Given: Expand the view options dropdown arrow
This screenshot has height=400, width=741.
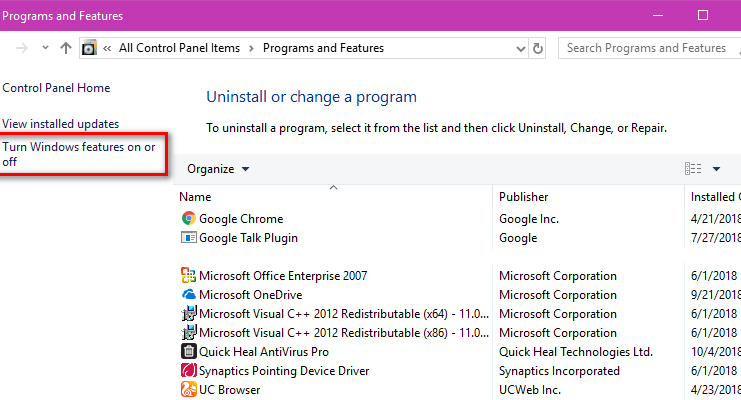Looking at the screenshot, I should (x=716, y=169).
